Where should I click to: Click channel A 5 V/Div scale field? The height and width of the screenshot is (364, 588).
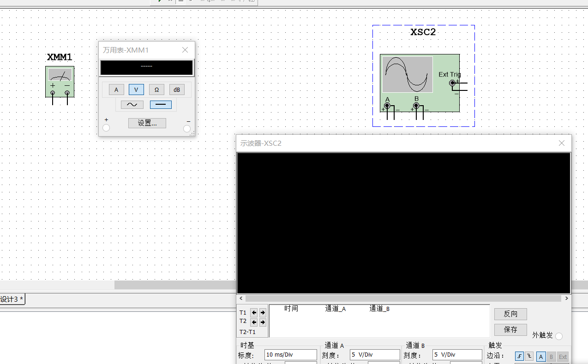click(375, 355)
